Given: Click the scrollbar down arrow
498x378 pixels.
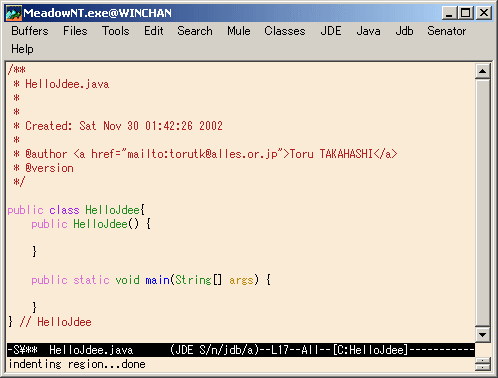Looking at the screenshot, I should pyautogui.click(x=483, y=335).
